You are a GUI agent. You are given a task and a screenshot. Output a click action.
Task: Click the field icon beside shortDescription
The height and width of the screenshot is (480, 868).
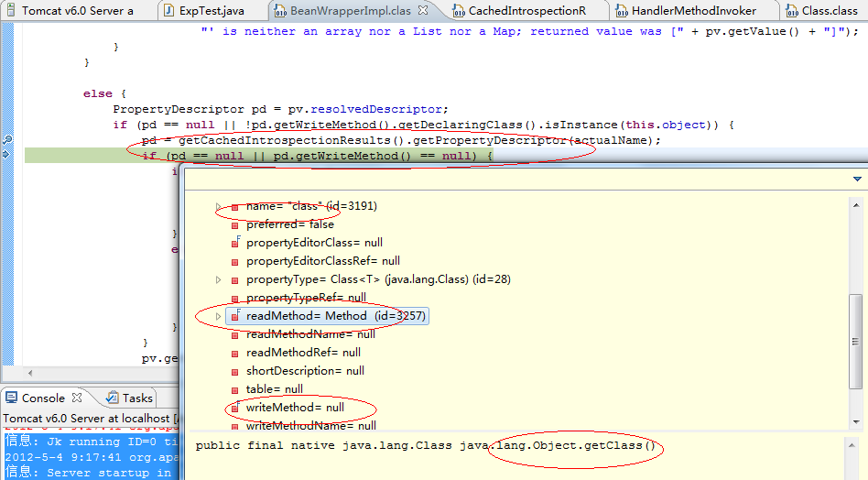[234, 372]
